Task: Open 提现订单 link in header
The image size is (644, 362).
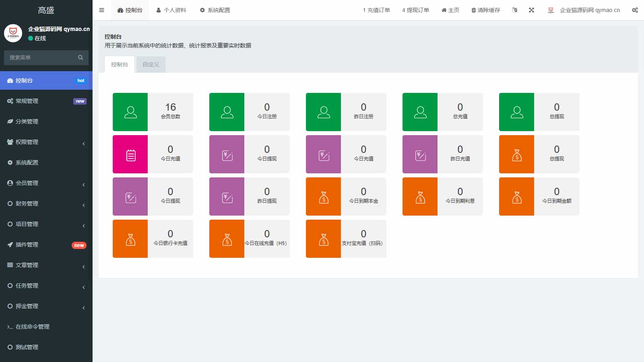Action: [415, 10]
